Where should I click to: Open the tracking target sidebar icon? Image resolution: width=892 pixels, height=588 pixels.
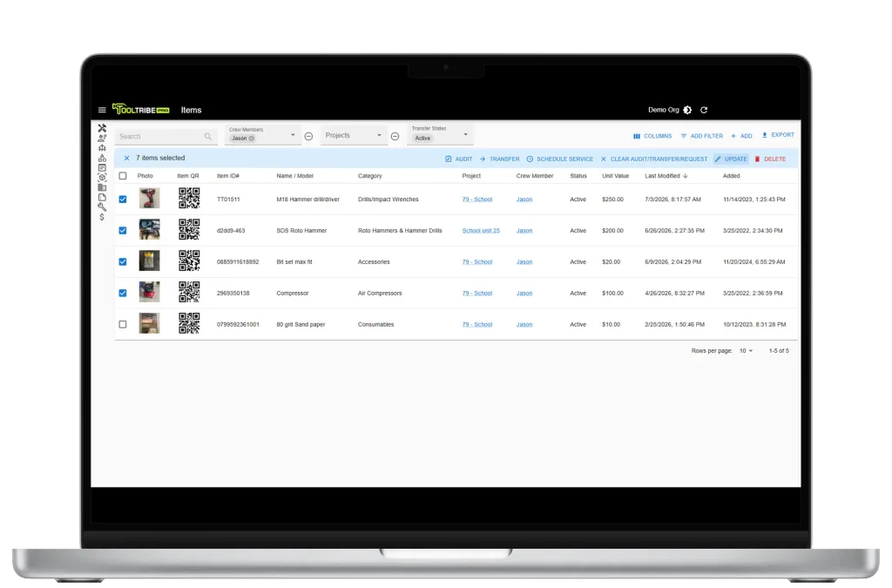(x=102, y=178)
